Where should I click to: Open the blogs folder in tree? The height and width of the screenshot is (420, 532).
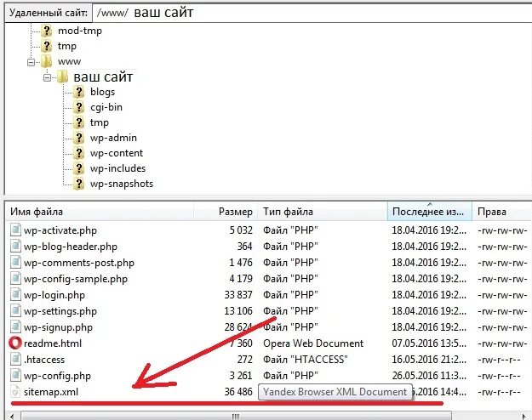pyautogui.click(x=102, y=92)
